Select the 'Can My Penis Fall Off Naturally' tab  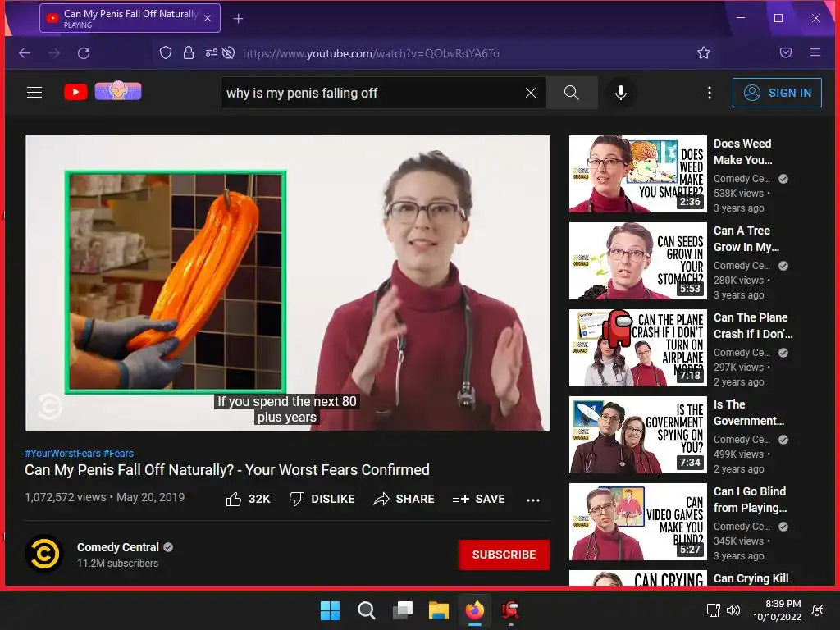130,18
